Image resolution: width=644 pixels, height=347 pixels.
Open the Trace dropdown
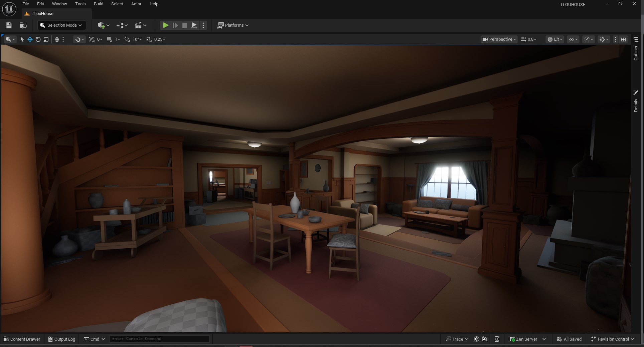click(x=457, y=339)
